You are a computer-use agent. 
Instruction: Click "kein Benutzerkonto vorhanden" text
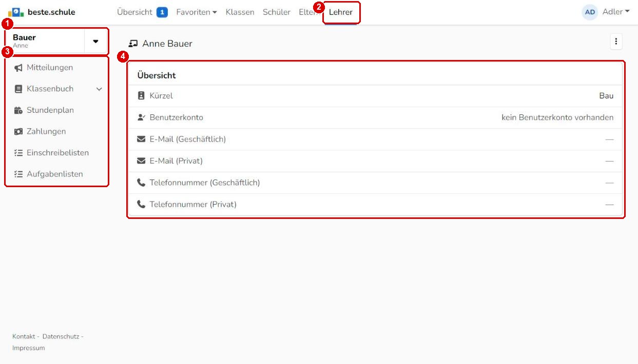[x=557, y=117]
